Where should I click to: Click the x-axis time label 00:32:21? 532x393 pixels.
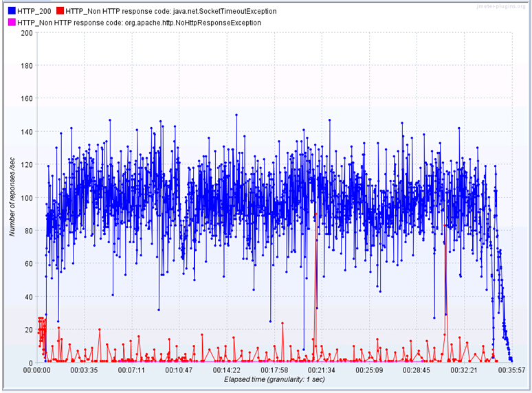(464, 370)
